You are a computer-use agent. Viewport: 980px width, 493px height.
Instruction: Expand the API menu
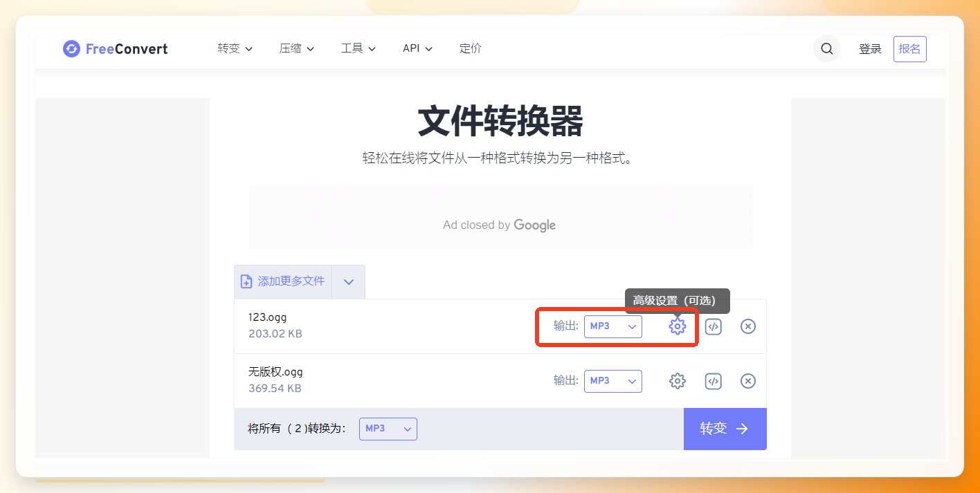coord(417,48)
